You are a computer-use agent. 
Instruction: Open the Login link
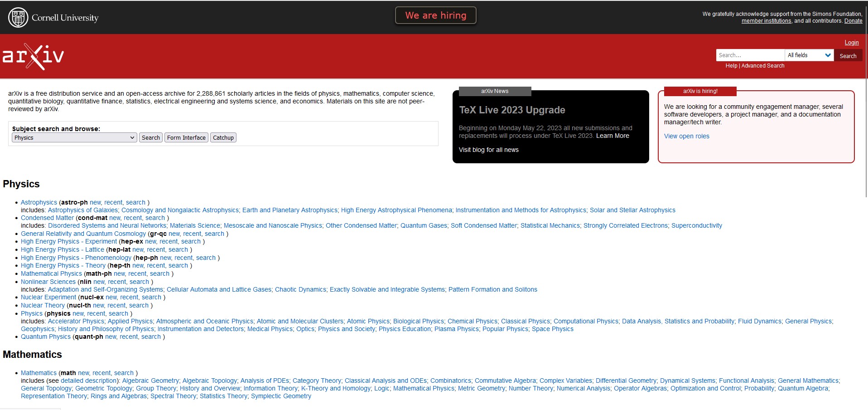click(x=851, y=43)
